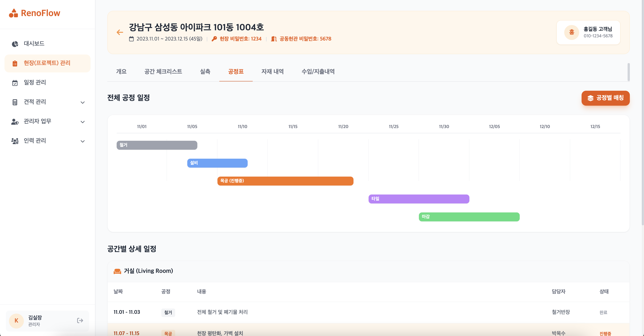Click the clipboard icon for 현장(프로젝트) 관리
The image size is (644, 336).
15,63
